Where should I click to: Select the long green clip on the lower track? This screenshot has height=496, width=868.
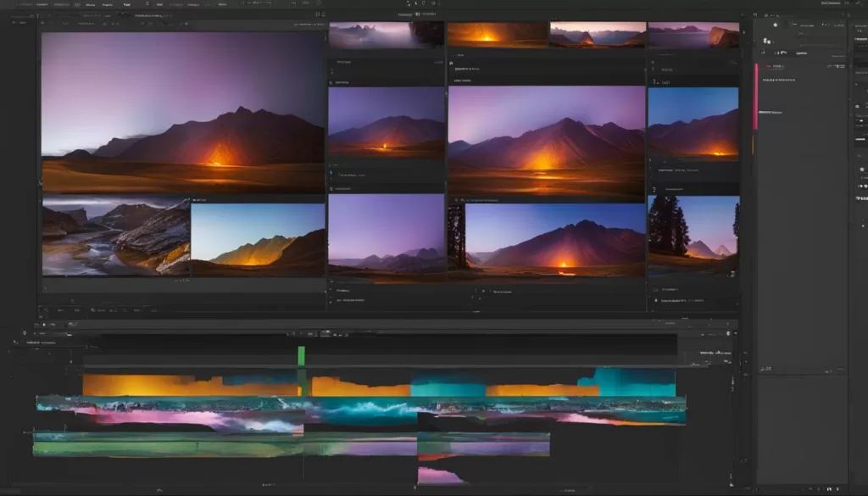[169, 445]
